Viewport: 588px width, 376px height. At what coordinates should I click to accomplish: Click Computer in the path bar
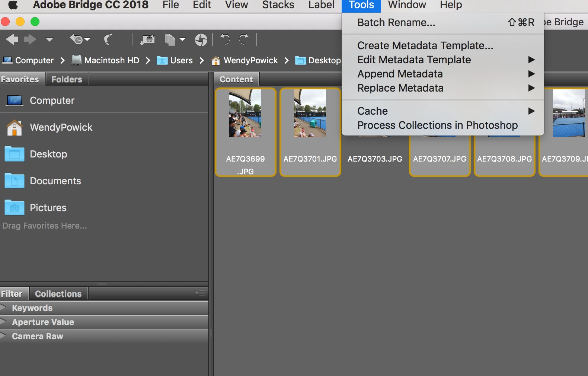click(x=28, y=60)
